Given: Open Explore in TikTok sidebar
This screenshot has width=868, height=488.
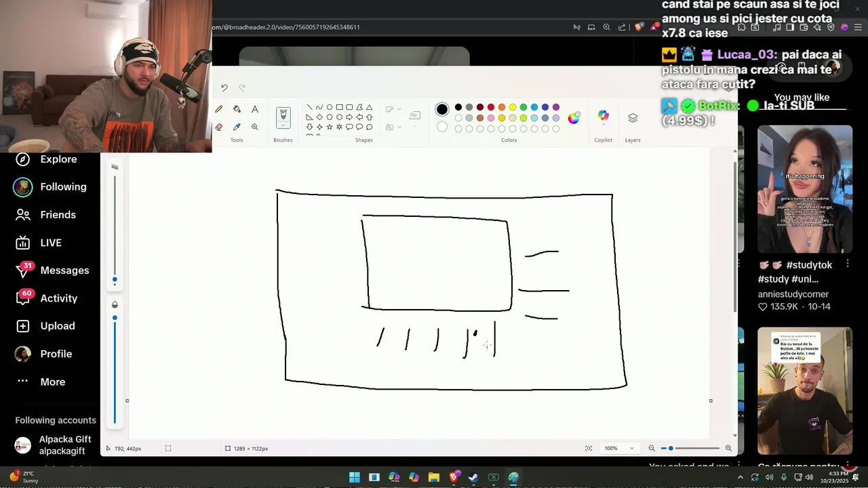Looking at the screenshot, I should pos(47,159).
